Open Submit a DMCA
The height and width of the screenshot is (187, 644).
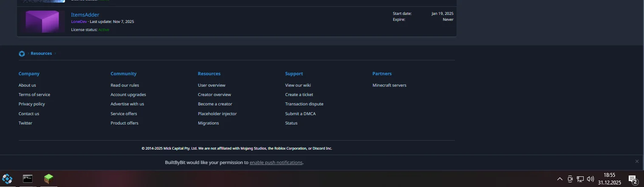point(300,114)
